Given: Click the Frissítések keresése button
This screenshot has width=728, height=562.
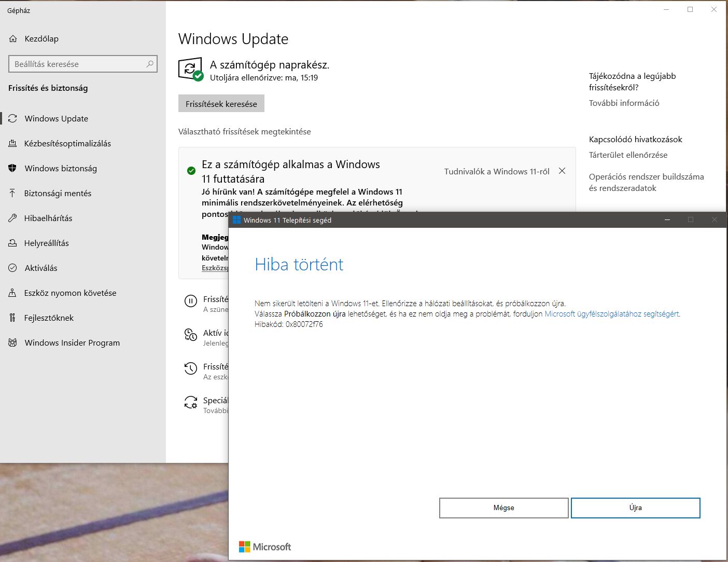Looking at the screenshot, I should pos(221,104).
